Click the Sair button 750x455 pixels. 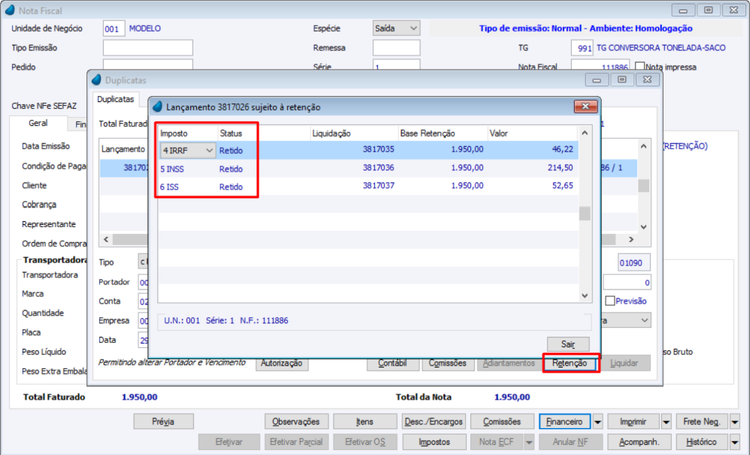(568, 344)
